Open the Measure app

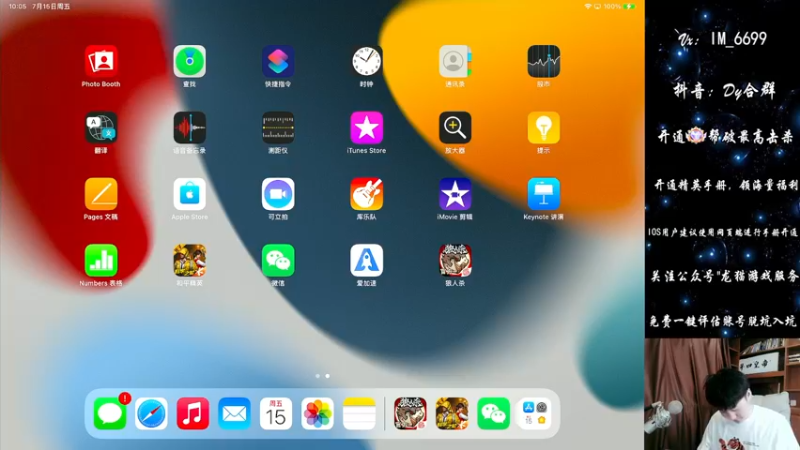point(278,128)
